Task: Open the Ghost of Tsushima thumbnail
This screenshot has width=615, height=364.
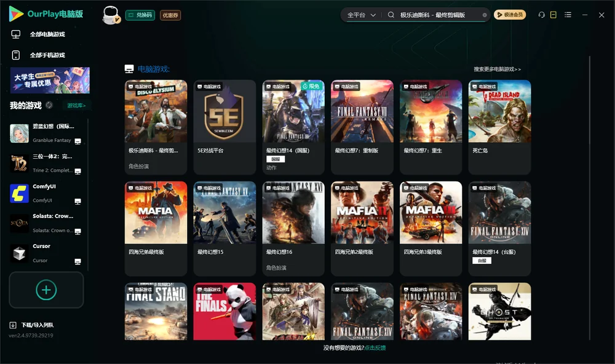Action: (x=499, y=312)
